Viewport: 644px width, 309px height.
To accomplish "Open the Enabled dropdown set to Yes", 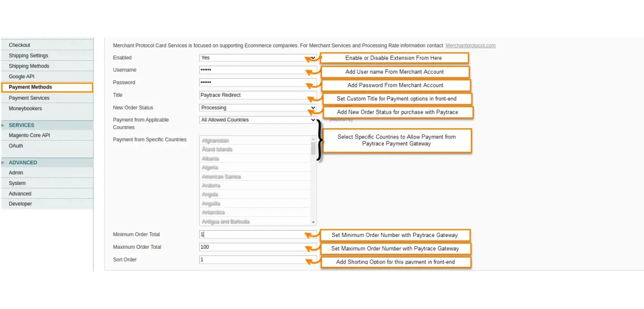I will [257, 58].
